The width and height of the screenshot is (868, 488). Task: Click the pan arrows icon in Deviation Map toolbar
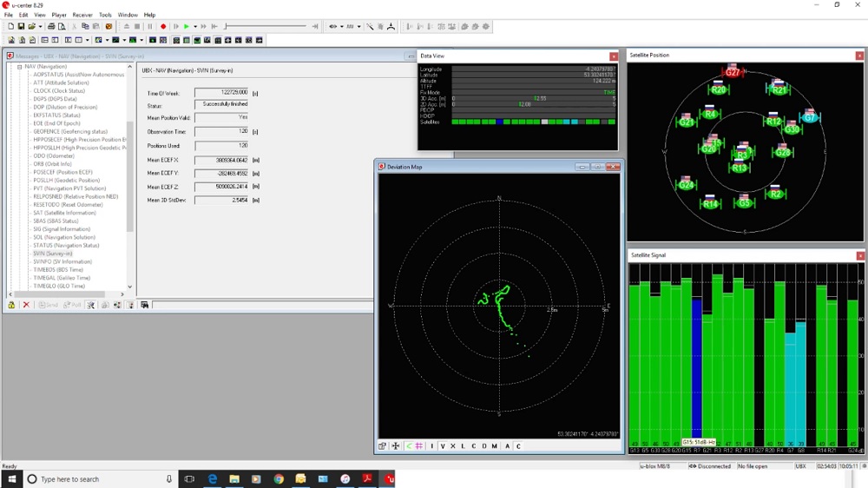coord(395,446)
